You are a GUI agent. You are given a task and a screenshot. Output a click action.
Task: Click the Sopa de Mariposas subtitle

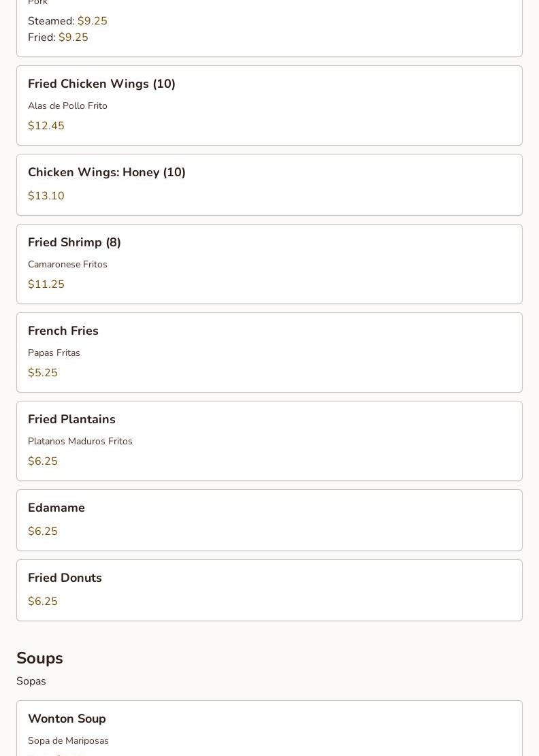pyautogui.click(x=68, y=741)
